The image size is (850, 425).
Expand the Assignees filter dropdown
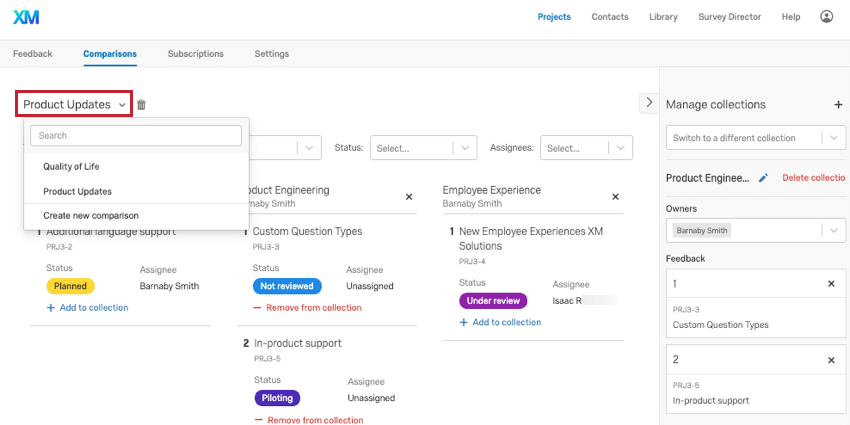[586, 148]
